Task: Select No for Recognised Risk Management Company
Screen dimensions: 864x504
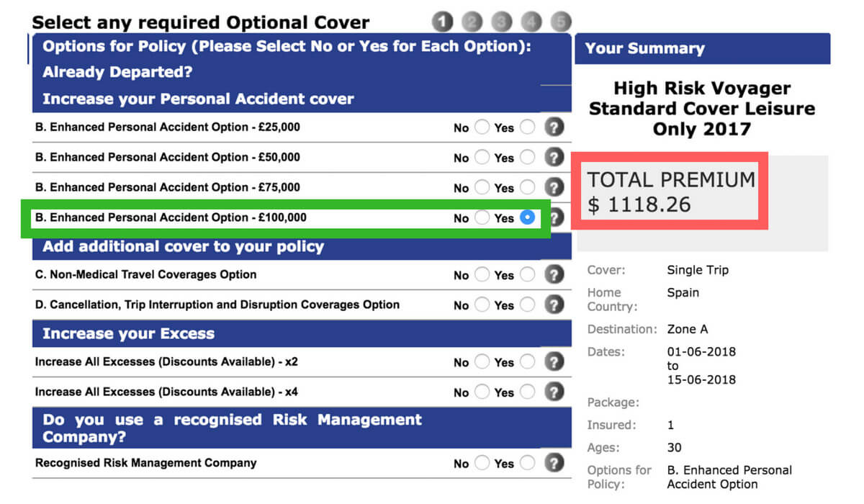Action: click(482, 463)
